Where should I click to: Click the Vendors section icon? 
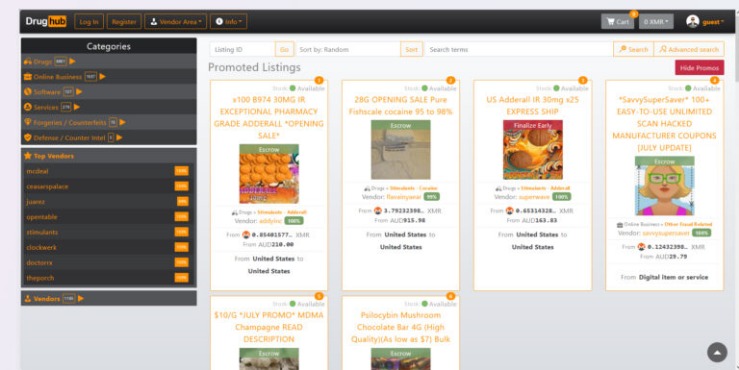27,298
